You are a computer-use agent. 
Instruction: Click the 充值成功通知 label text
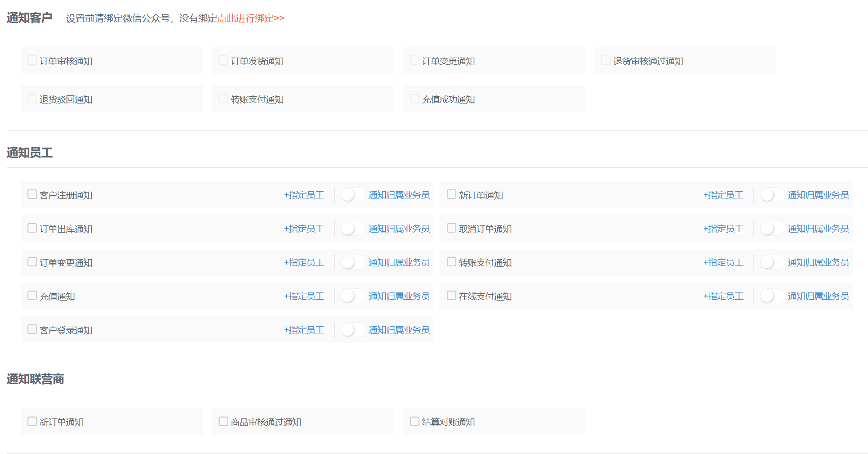click(x=448, y=99)
